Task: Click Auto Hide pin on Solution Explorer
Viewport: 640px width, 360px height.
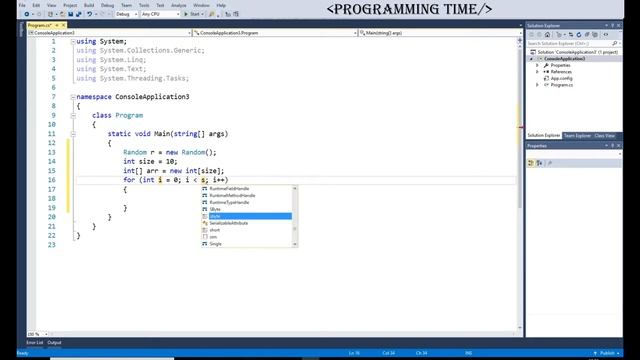Action: coord(612,25)
